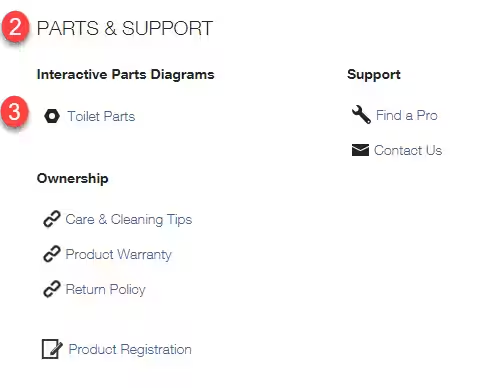Open the Product Registration link
This screenshot has width=480, height=388.
tap(130, 349)
